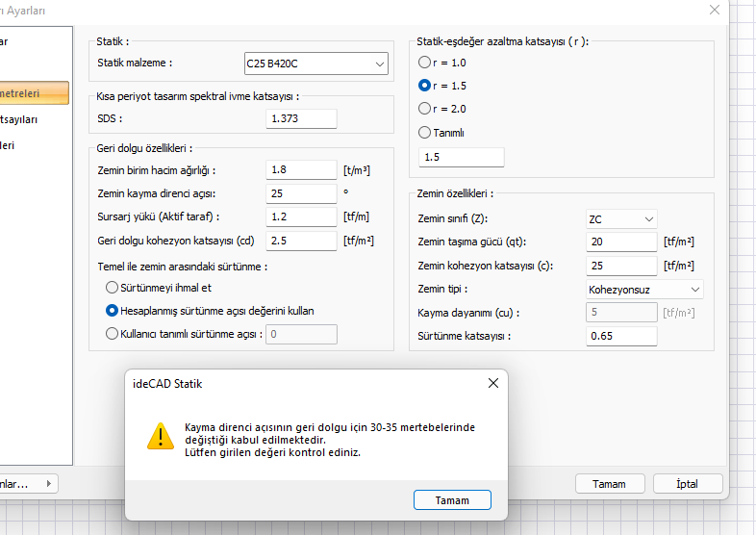Click Tamam button of settings window
The height and width of the screenshot is (535, 756).
[610, 484]
